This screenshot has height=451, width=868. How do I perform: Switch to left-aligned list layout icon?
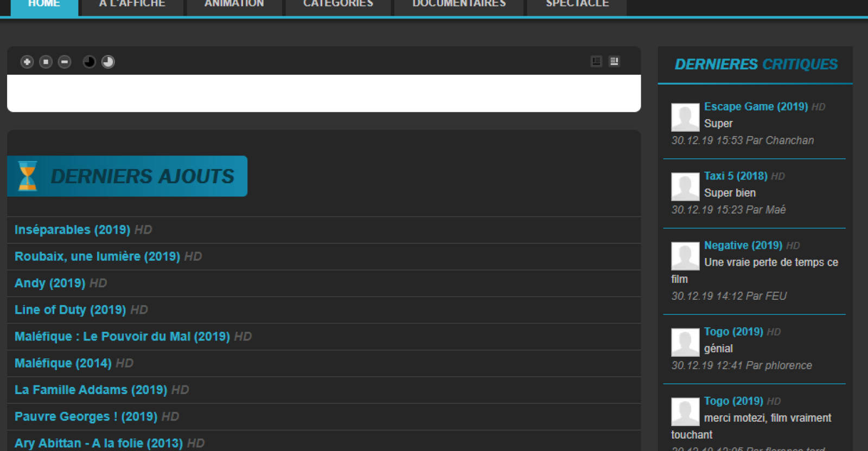[596, 61]
